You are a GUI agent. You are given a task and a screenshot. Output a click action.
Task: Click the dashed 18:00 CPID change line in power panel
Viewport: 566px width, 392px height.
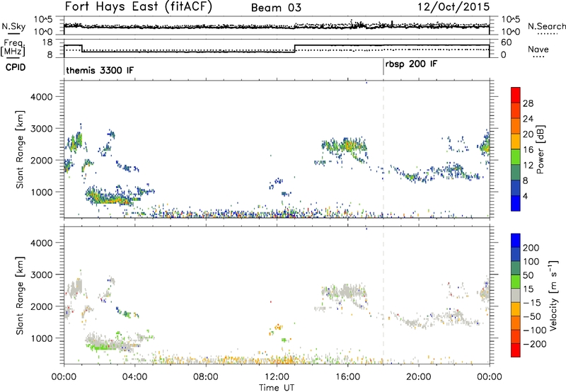tap(383, 149)
